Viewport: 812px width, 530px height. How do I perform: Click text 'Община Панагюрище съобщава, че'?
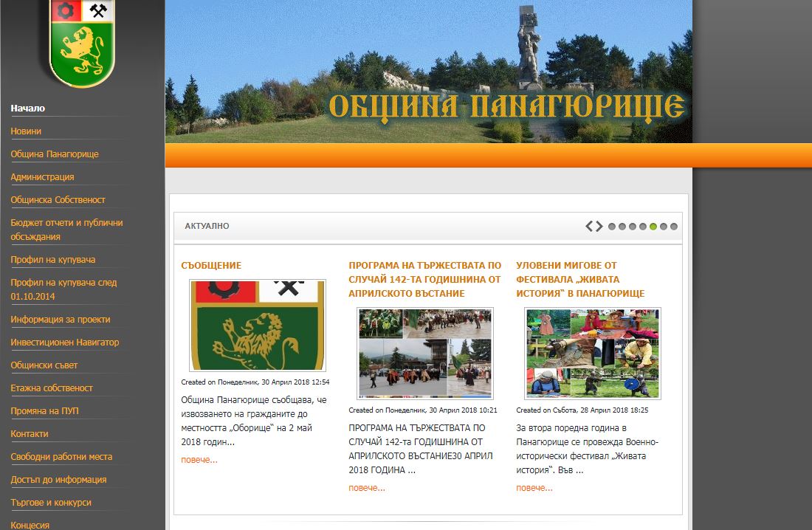click(254, 400)
